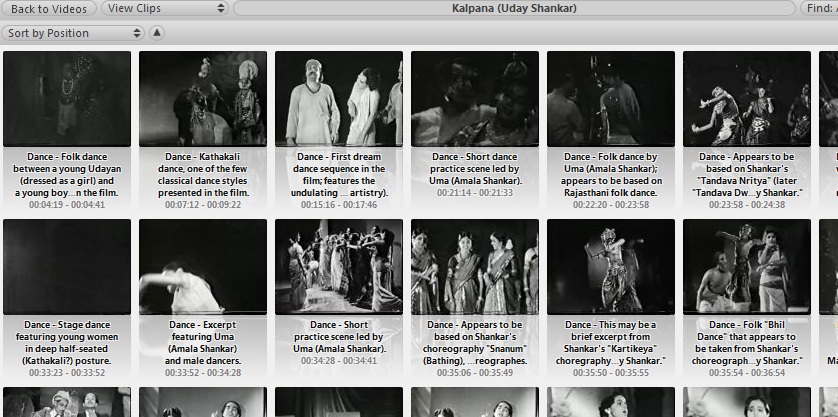Open the Kathakali dance clip thumbnail
The height and width of the screenshot is (417, 838).
pyautogui.click(x=203, y=98)
